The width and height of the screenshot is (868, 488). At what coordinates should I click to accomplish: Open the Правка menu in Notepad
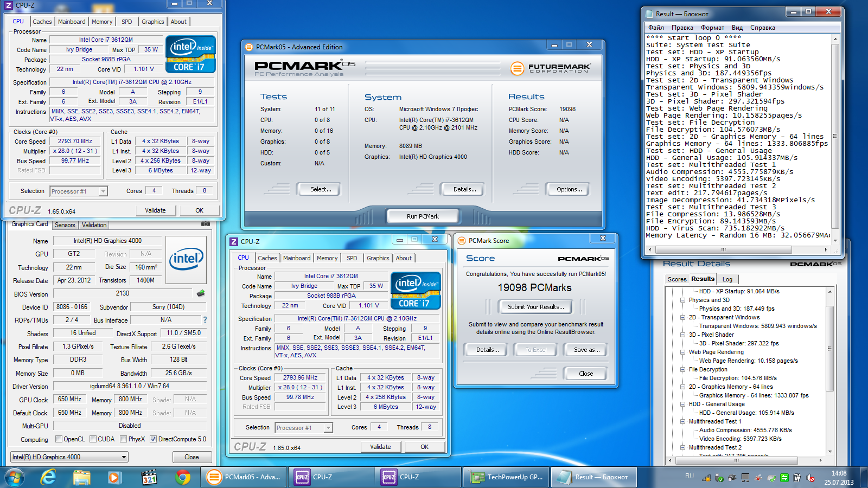(682, 28)
